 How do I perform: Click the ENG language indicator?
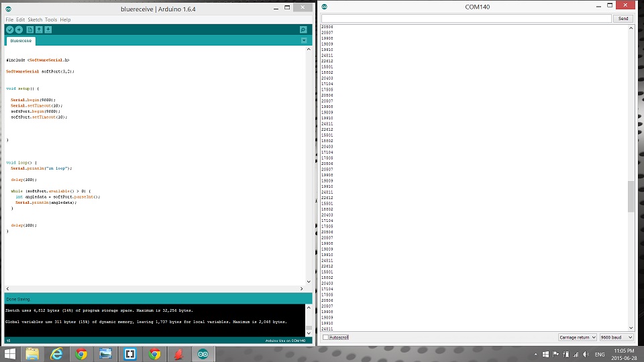point(600,354)
